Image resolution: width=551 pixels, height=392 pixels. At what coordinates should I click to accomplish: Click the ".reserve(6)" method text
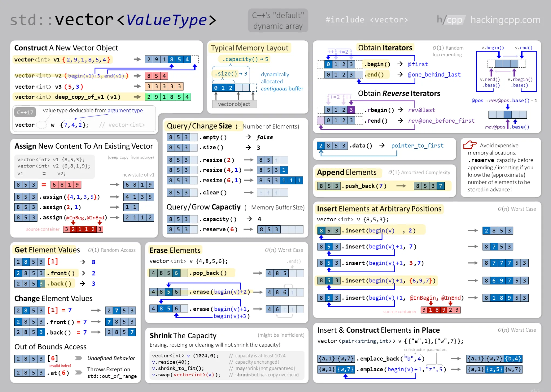tap(218, 229)
